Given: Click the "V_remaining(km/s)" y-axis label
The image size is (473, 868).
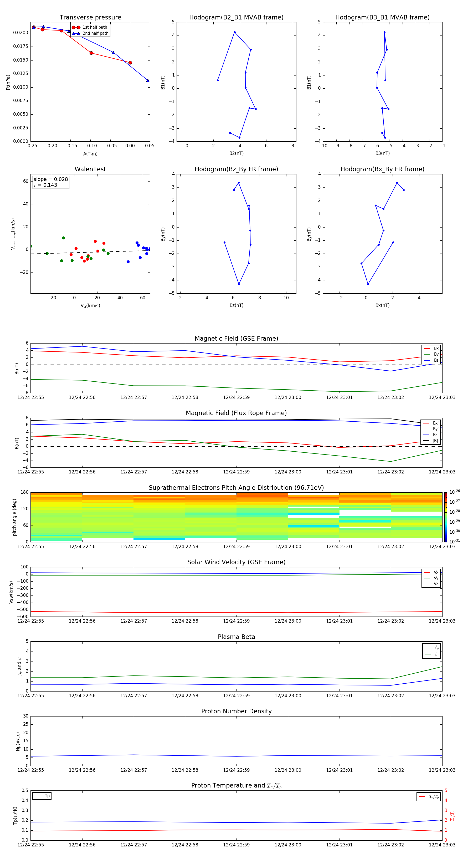Looking at the screenshot, I should click(13, 234).
